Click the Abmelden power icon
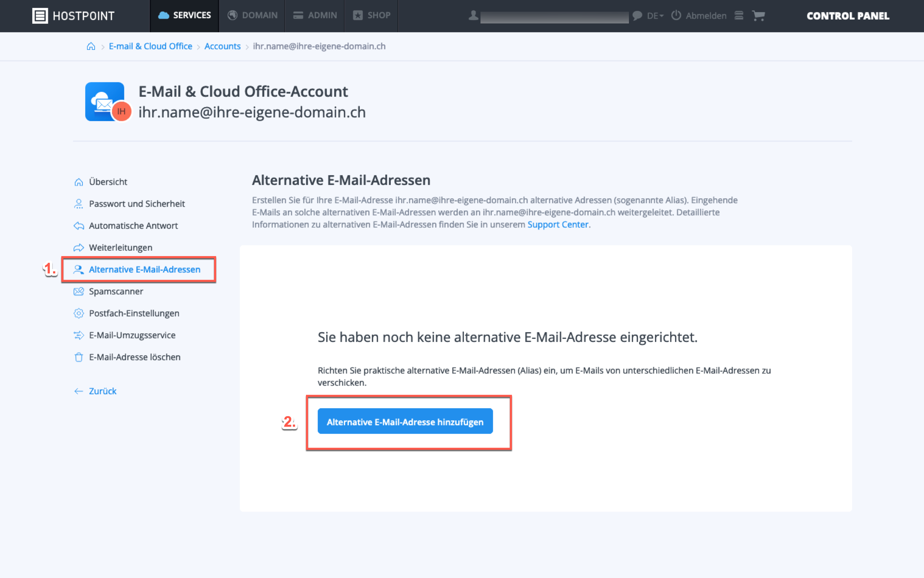The image size is (924, 578). pyautogui.click(x=676, y=16)
